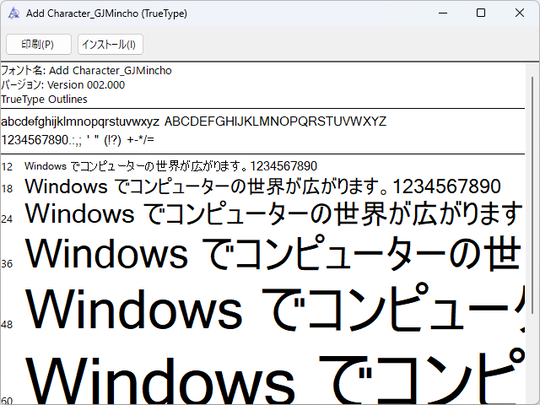The height and width of the screenshot is (405, 540).
Task: Click the size label 60 at the bottom
Action: click(x=7, y=401)
